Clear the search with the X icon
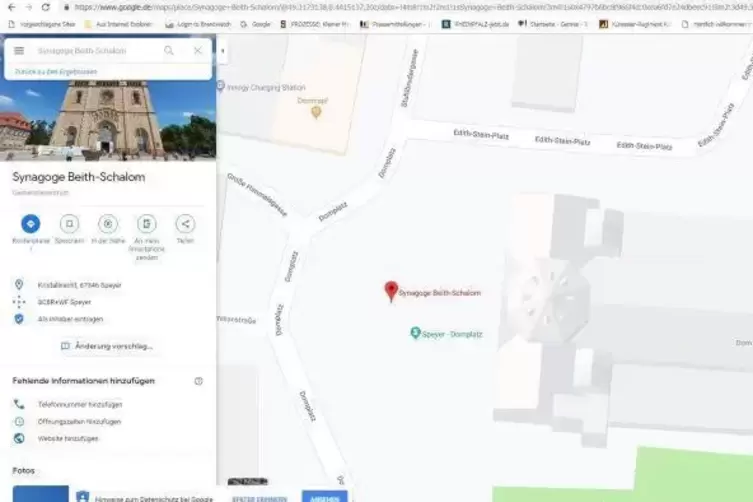The height and width of the screenshot is (502, 753). (197, 50)
